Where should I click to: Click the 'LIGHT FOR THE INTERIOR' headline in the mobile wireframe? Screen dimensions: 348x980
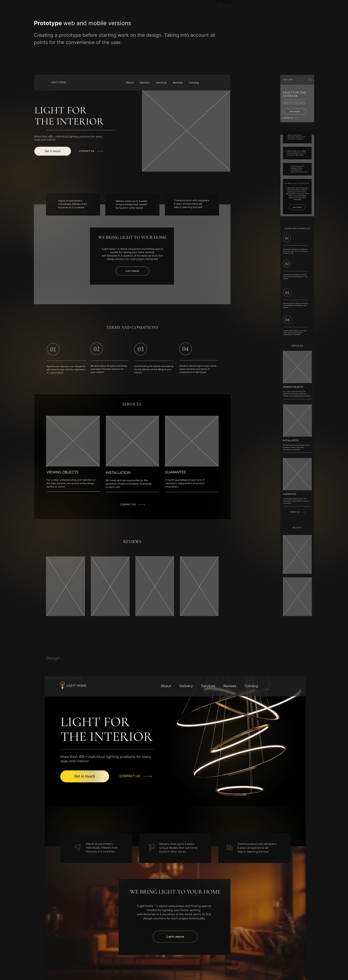294,94
